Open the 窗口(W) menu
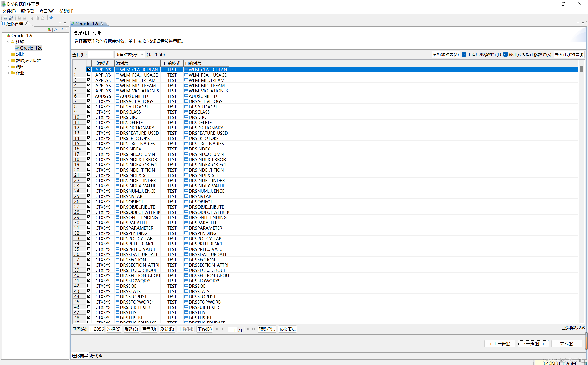The width and height of the screenshot is (588, 365). 47,11
